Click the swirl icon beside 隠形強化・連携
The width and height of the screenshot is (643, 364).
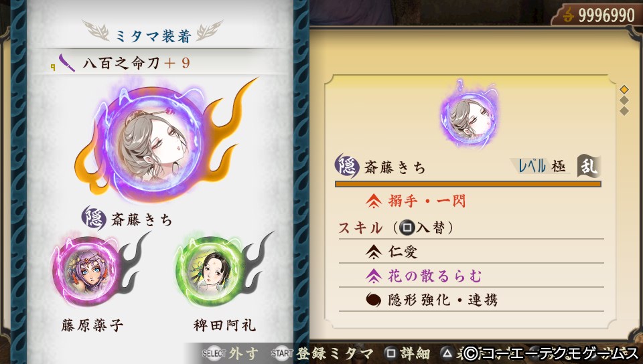[373, 300]
